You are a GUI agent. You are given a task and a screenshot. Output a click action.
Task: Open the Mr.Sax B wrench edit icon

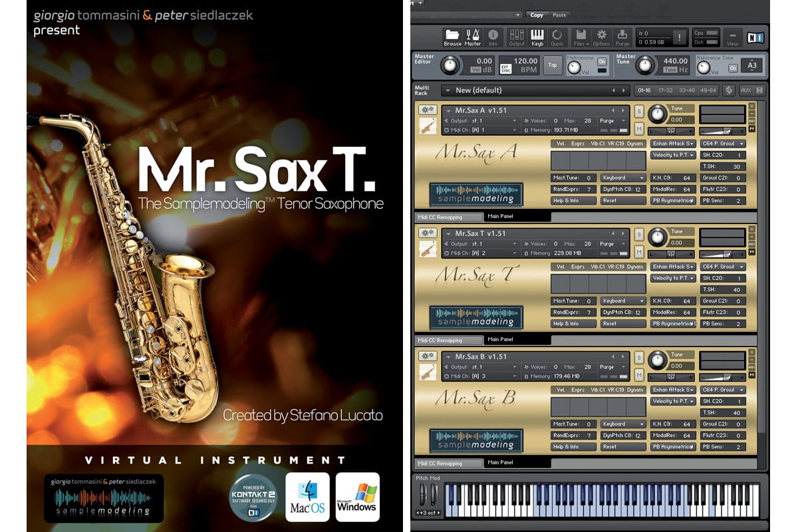(x=426, y=356)
